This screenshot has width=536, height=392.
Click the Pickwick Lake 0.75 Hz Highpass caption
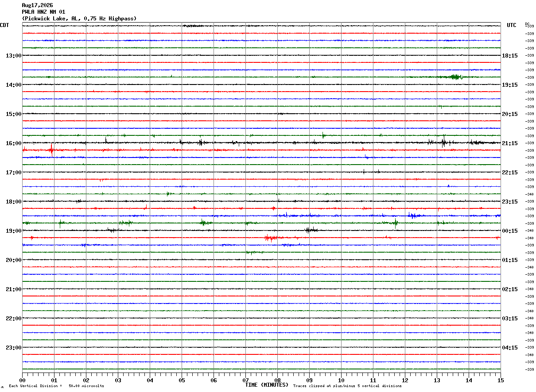click(79, 19)
